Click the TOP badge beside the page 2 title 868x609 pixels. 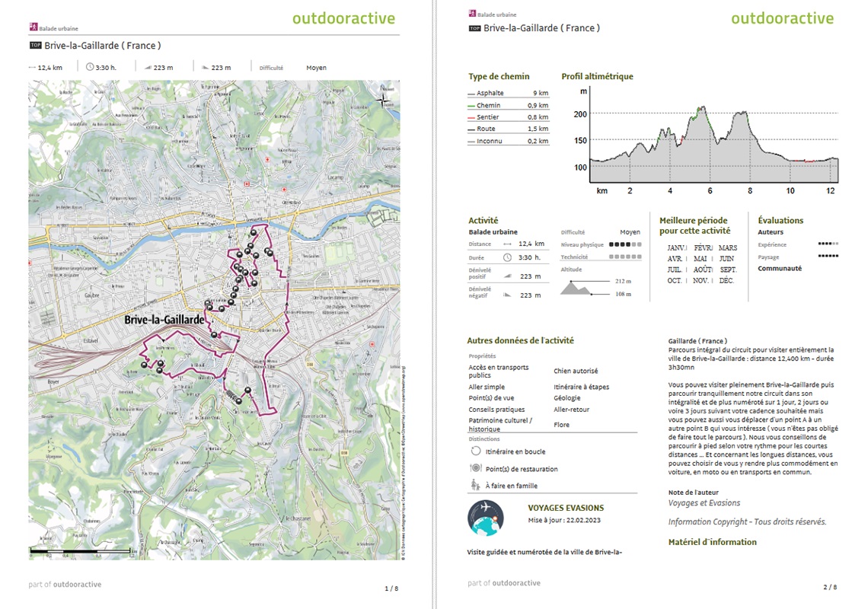[474, 28]
